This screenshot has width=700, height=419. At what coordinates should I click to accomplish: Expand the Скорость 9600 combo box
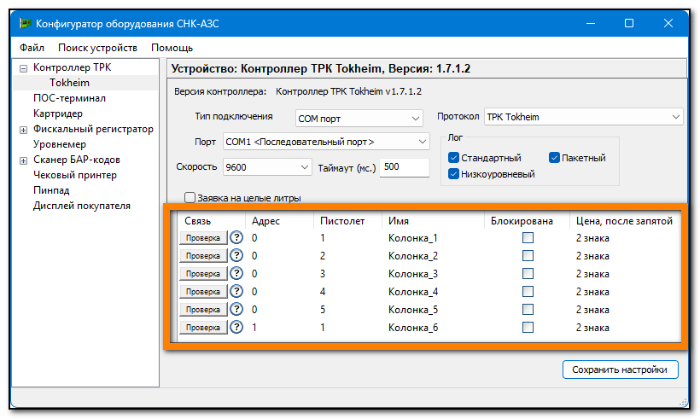point(267,167)
